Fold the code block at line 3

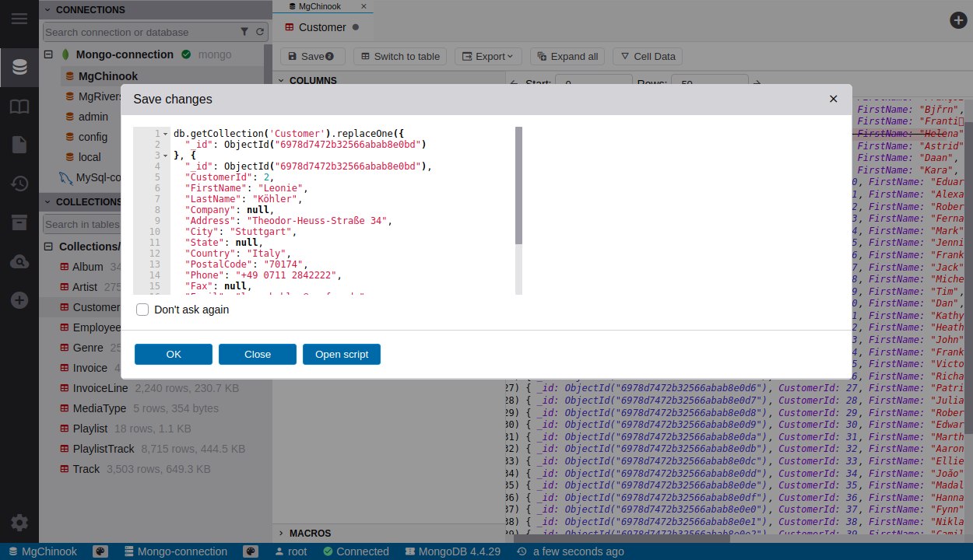point(166,156)
